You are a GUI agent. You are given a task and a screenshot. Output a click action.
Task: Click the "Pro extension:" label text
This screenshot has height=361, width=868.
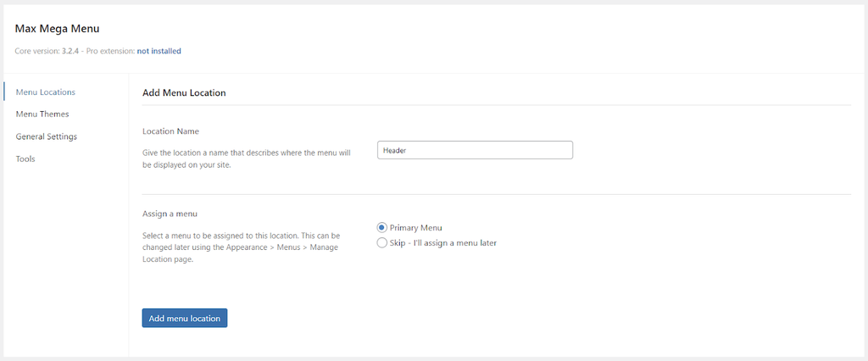110,51
